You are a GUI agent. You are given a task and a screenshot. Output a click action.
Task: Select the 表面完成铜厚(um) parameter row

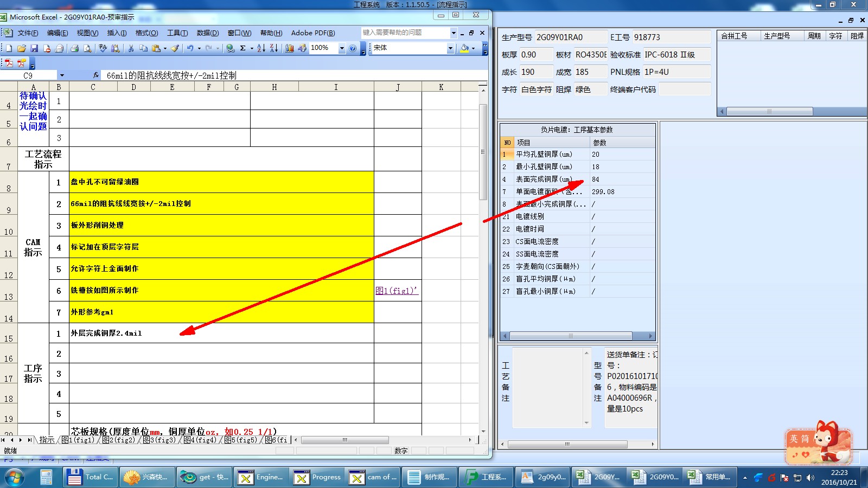click(x=577, y=179)
